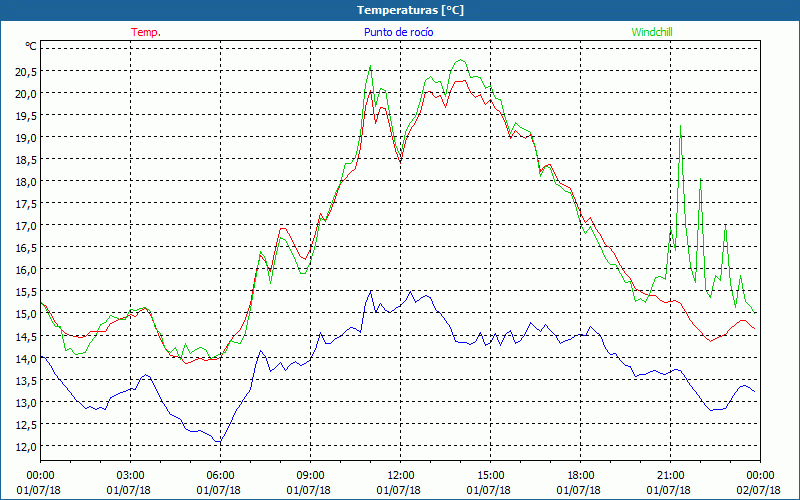Click the 15:00 time axis label
This screenshot has height=500, width=800.
(490, 475)
